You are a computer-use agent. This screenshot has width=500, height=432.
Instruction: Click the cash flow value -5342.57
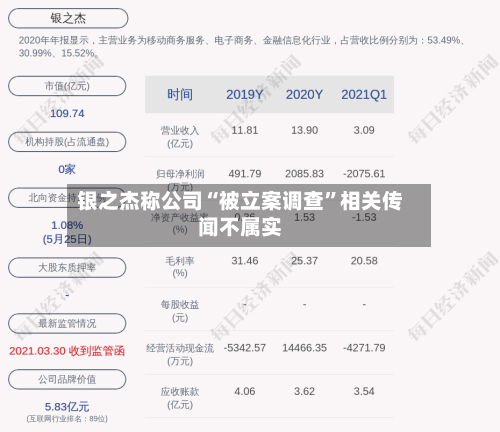click(x=245, y=348)
